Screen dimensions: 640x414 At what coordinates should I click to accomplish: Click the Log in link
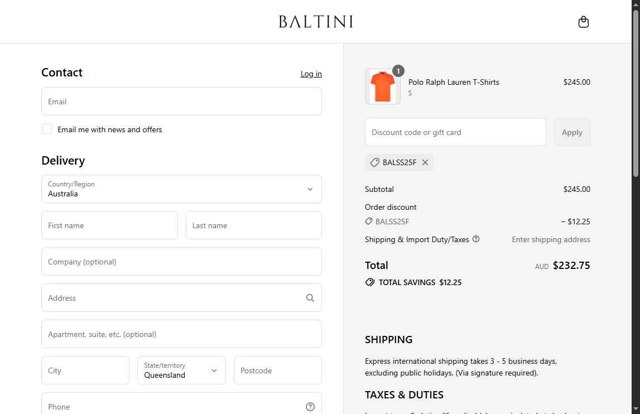(x=311, y=74)
